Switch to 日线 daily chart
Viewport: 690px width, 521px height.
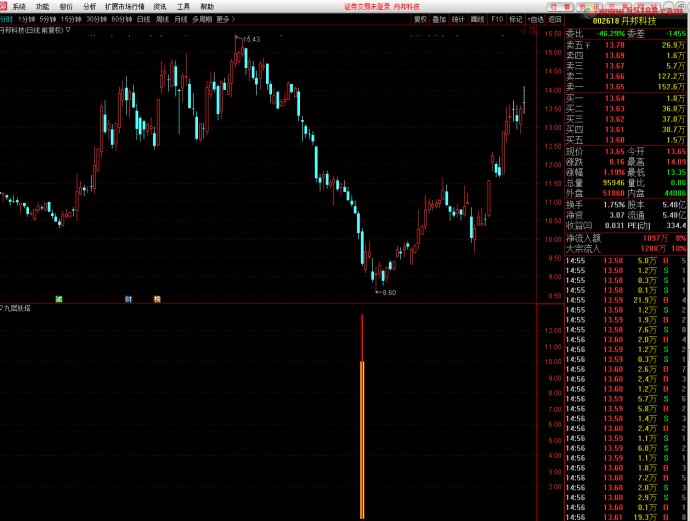click(143, 19)
